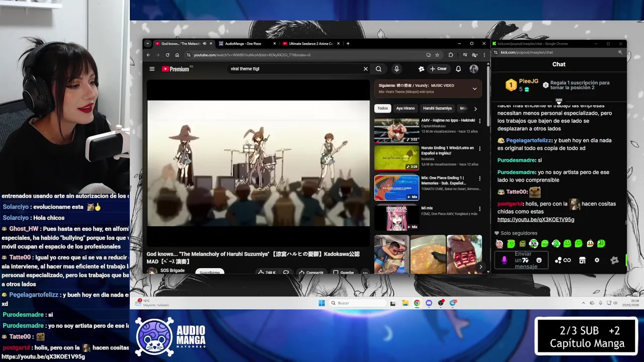Open File Explorer from taskbar

coord(405,303)
